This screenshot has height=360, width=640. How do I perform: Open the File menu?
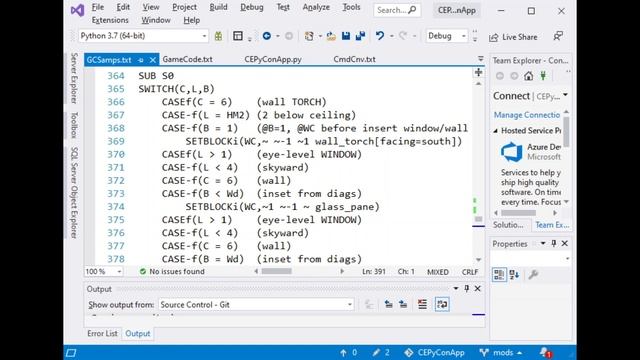[x=98, y=7]
